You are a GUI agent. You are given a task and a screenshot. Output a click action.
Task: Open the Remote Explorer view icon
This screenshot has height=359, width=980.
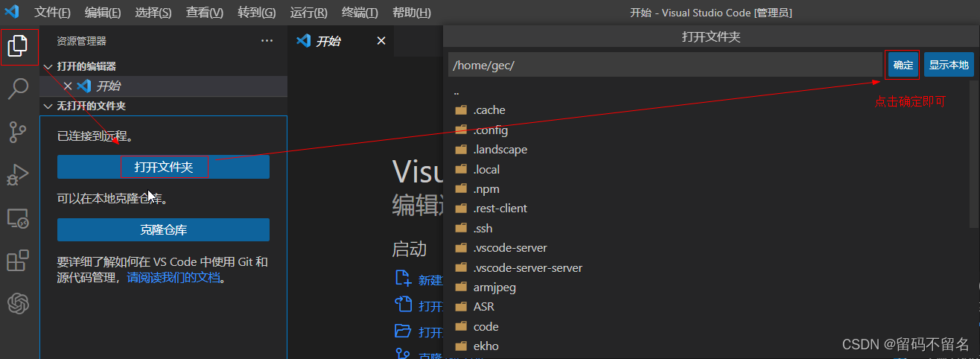(x=18, y=218)
